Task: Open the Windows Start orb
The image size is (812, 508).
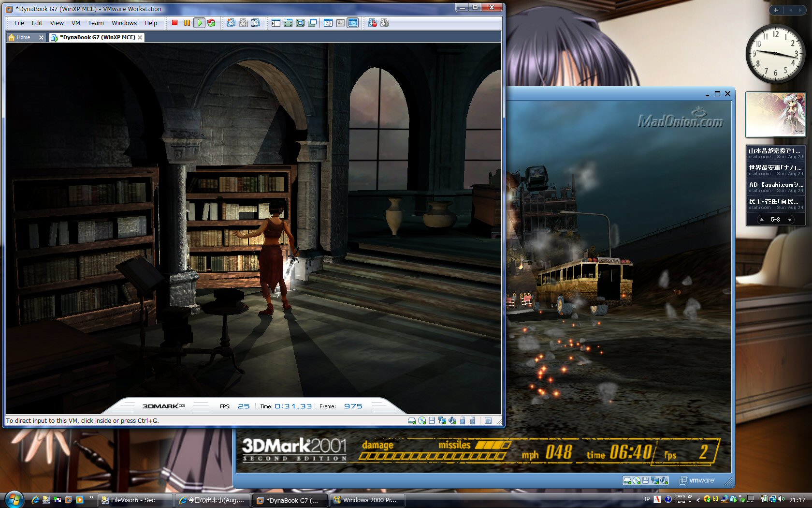Action: coord(14,499)
